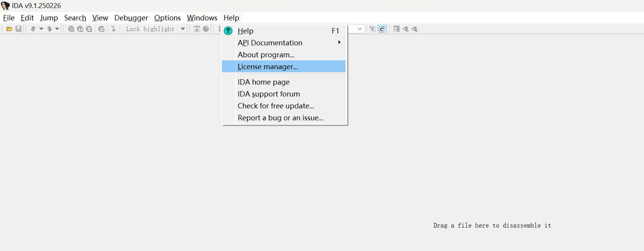Image resolution: width=644 pixels, height=251 pixels.
Task: Click the round toolbar icon with hash grid
Action: [x=71, y=29]
